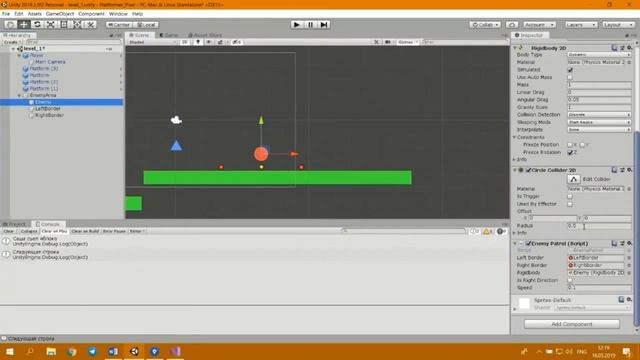Screen dimensions: 640x360
Task: Select the Move tool in toolbar
Action: tap(24, 24)
